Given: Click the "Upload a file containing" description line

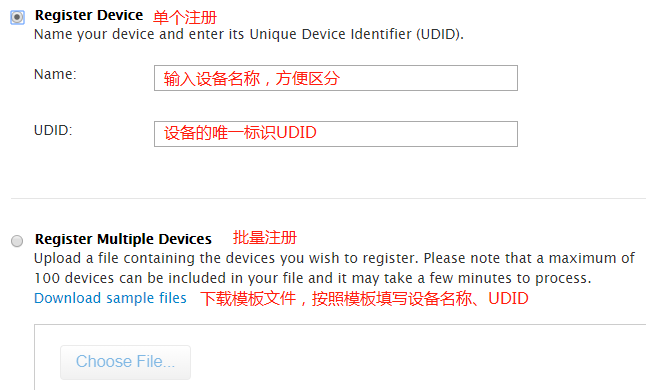Looking at the screenshot, I should tap(334, 258).
